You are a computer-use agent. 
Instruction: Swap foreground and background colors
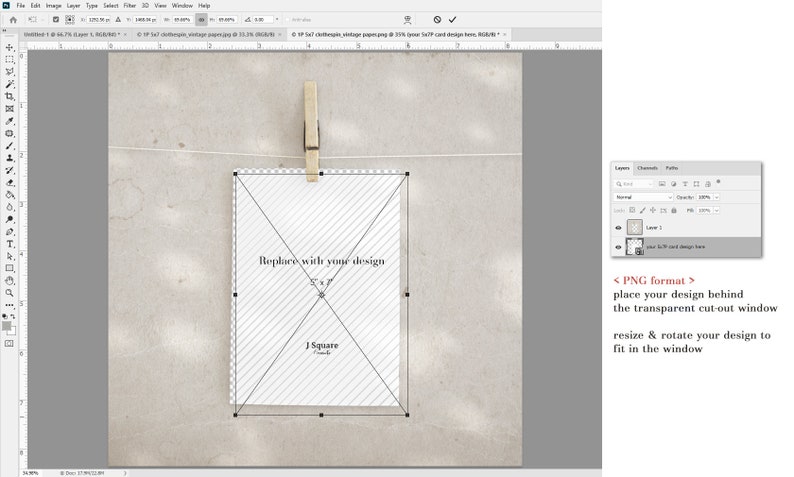[13, 316]
